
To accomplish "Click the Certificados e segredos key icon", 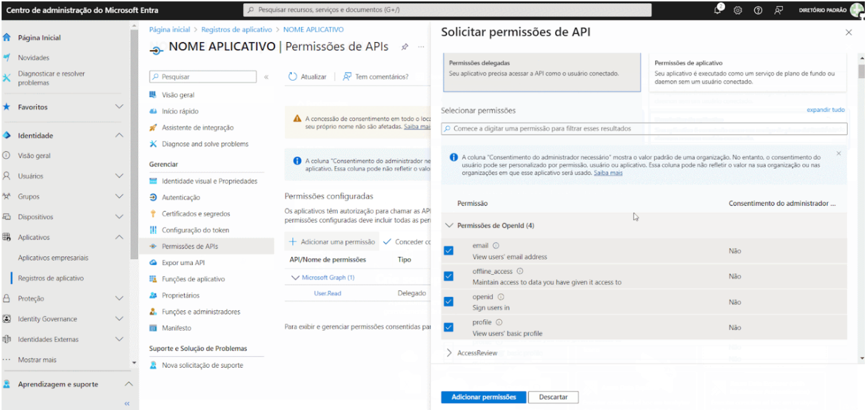I will (x=153, y=213).
